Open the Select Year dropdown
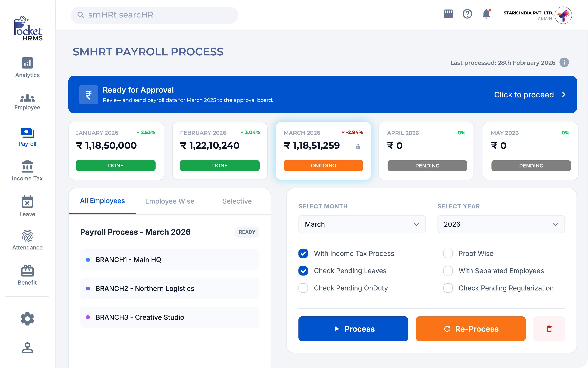Image resolution: width=588 pixels, height=368 pixels. [501, 224]
